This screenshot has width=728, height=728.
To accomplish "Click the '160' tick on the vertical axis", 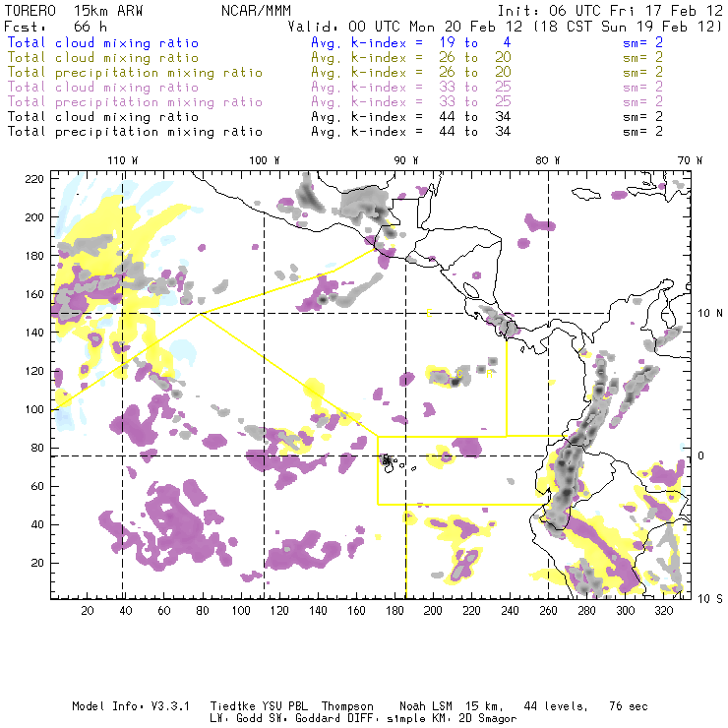I will 34,294.
